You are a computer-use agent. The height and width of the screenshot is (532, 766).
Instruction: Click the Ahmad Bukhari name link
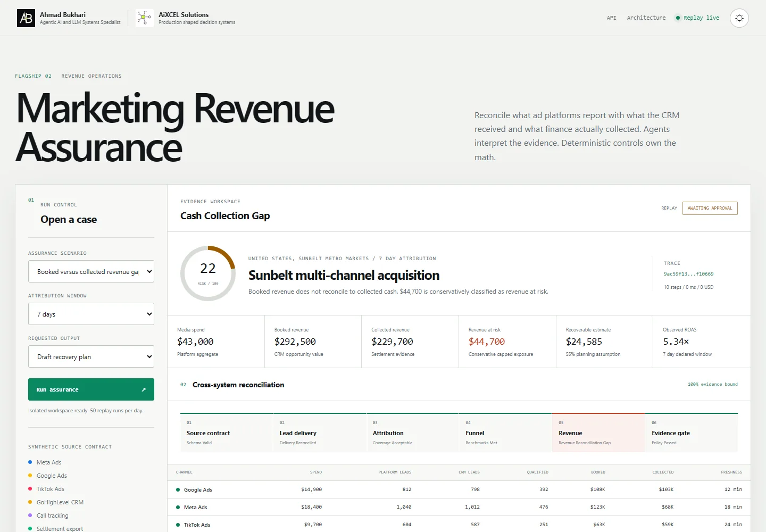click(x=63, y=15)
